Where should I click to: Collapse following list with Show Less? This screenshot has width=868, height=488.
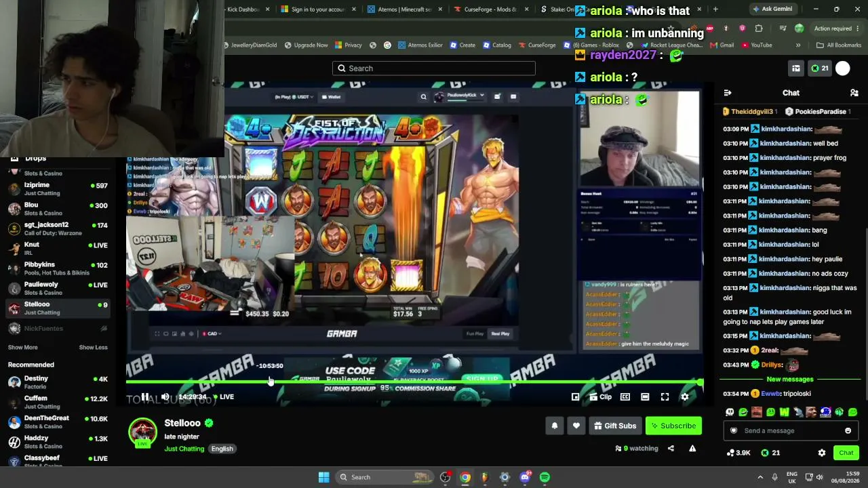(93, 348)
